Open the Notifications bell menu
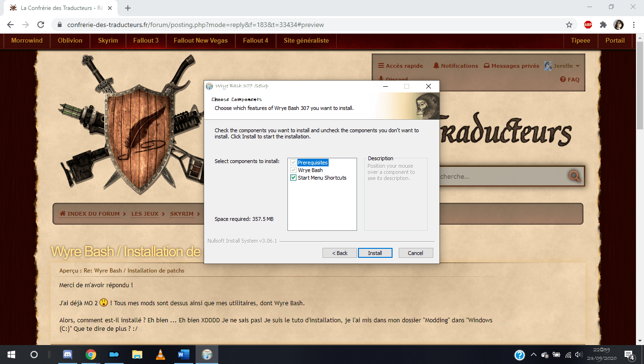Image resolution: width=644 pixels, height=364 pixels. tap(456, 66)
